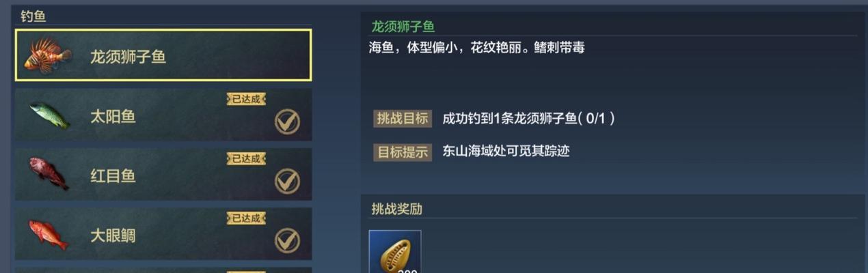Click the golden shell reward icon
The height and width of the screenshot is (273, 868).
coord(395,252)
